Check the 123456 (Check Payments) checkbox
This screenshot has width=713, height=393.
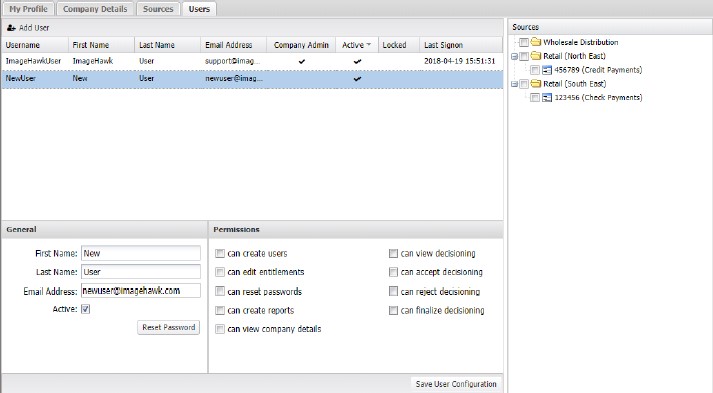pyautogui.click(x=535, y=97)
